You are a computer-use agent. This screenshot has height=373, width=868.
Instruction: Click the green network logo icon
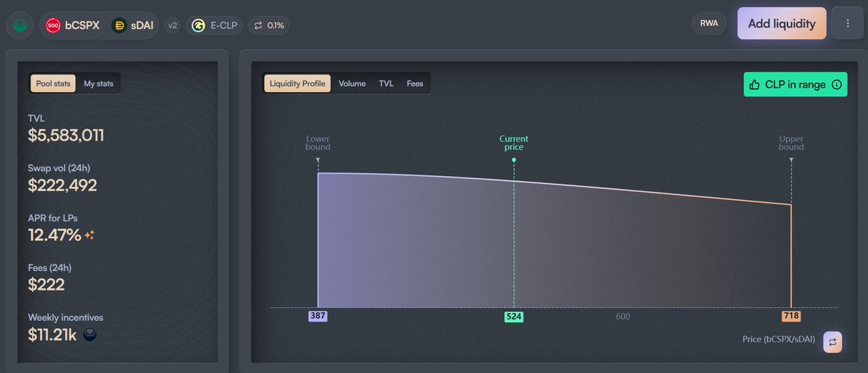pos(20,25)
